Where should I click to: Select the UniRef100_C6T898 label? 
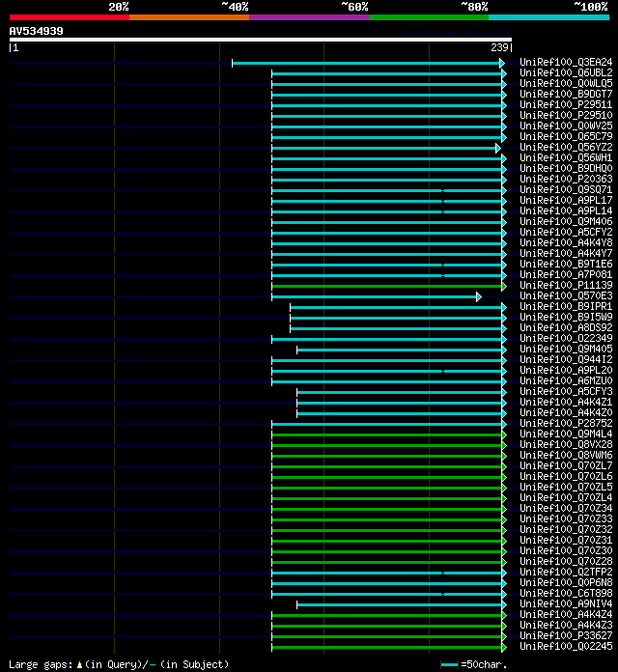[566, 593]
